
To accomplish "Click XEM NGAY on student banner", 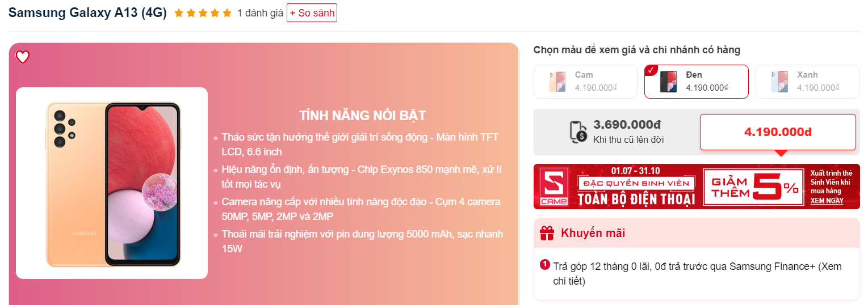I will (x=827, y=201).
